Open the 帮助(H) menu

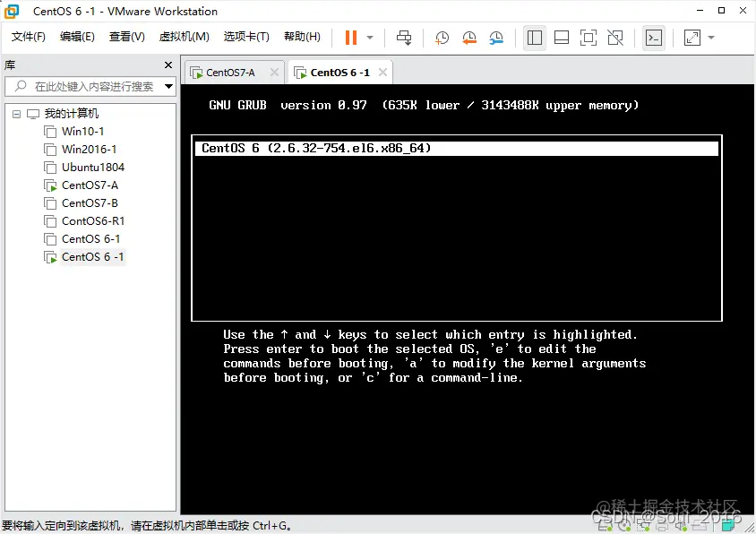302,37
